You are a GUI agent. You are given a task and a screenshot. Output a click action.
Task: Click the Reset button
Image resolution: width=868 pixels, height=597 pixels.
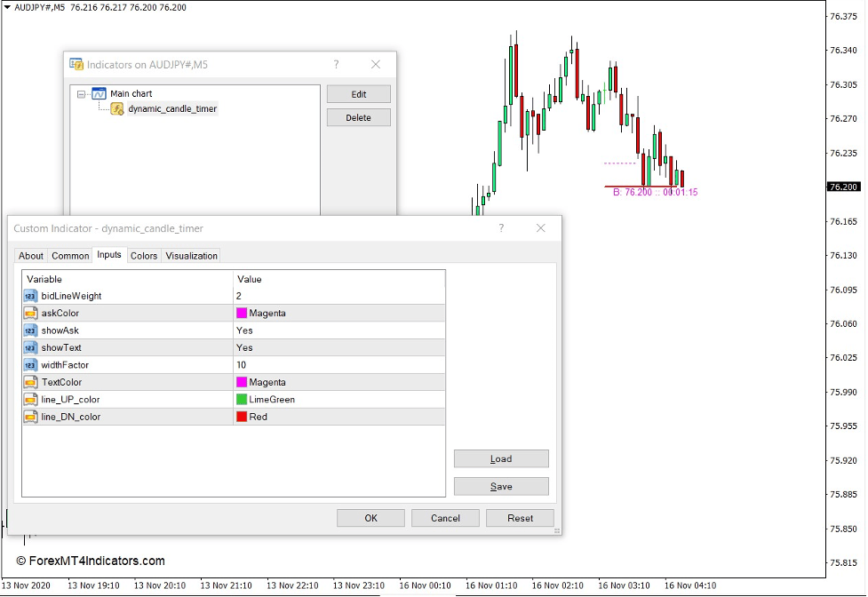pos(519,517)
